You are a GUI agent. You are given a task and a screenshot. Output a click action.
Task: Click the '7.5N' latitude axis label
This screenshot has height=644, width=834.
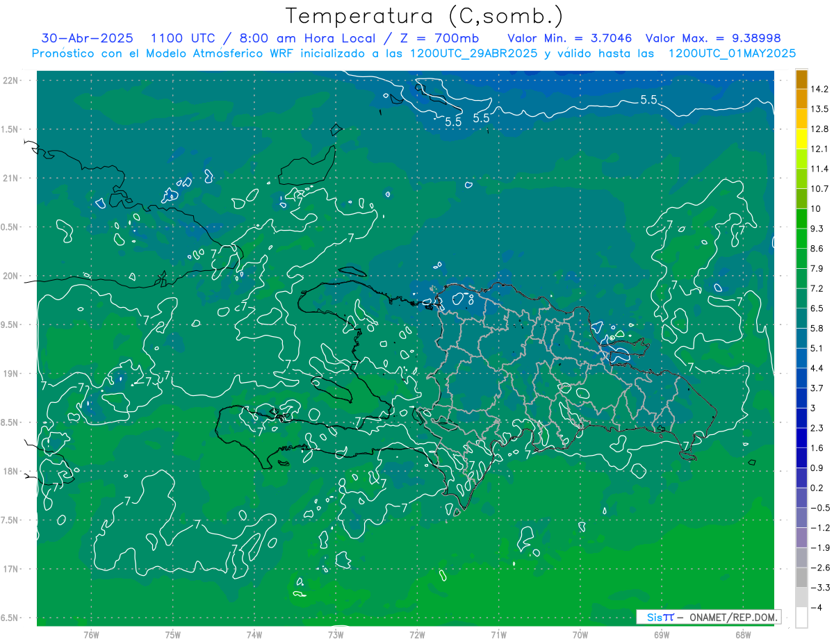(10, 520)
